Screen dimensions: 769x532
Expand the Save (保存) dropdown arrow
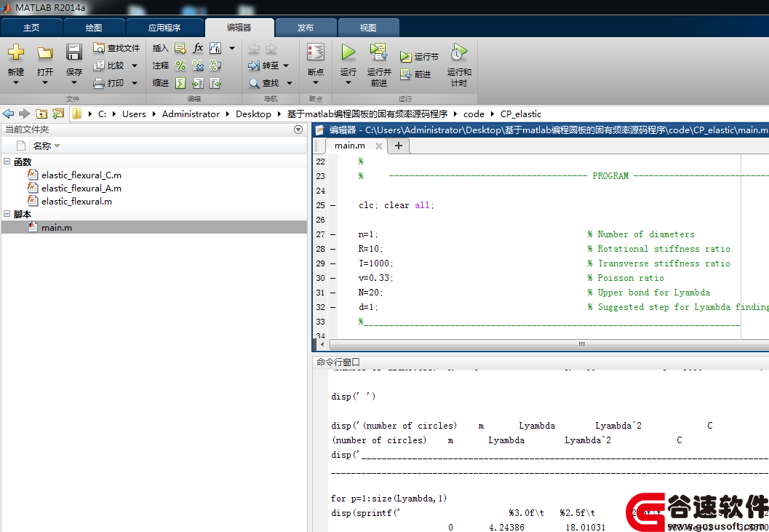(x=74, y=82)
